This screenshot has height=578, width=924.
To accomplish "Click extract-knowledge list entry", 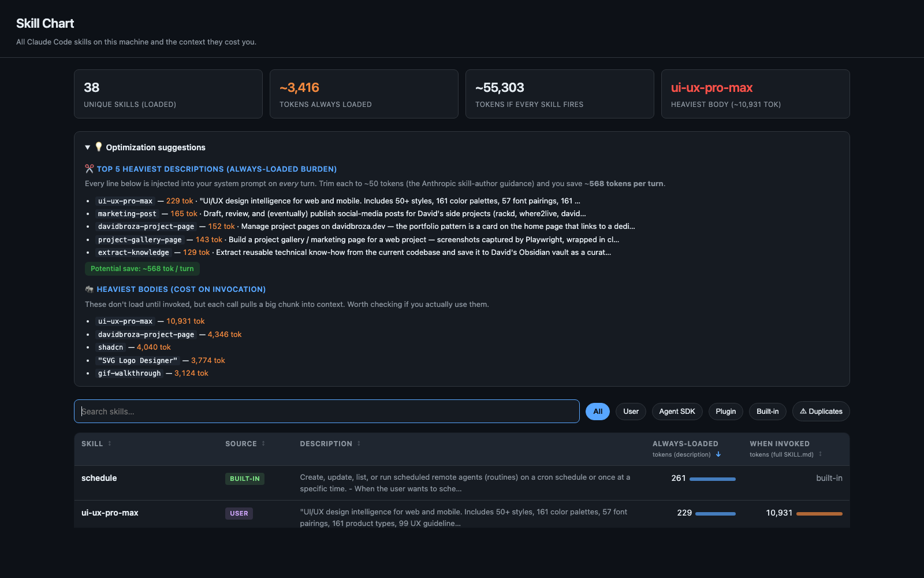I will click(x=133, y=253).
